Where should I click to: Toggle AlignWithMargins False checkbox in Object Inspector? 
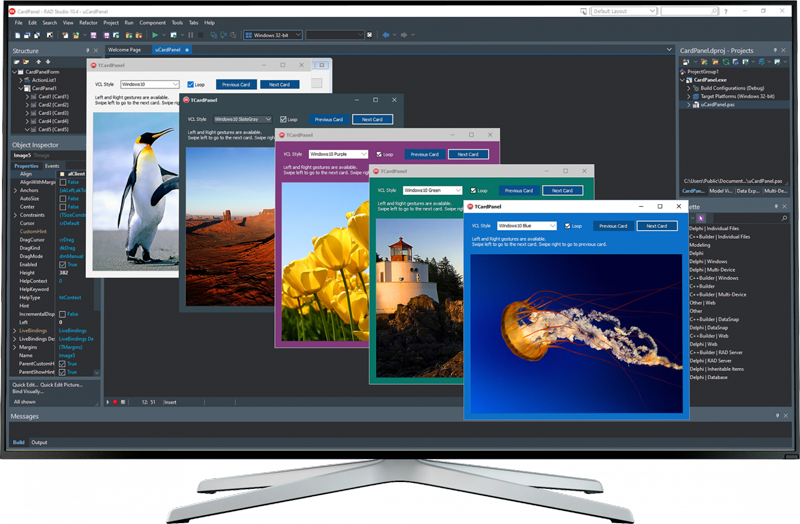63,182
